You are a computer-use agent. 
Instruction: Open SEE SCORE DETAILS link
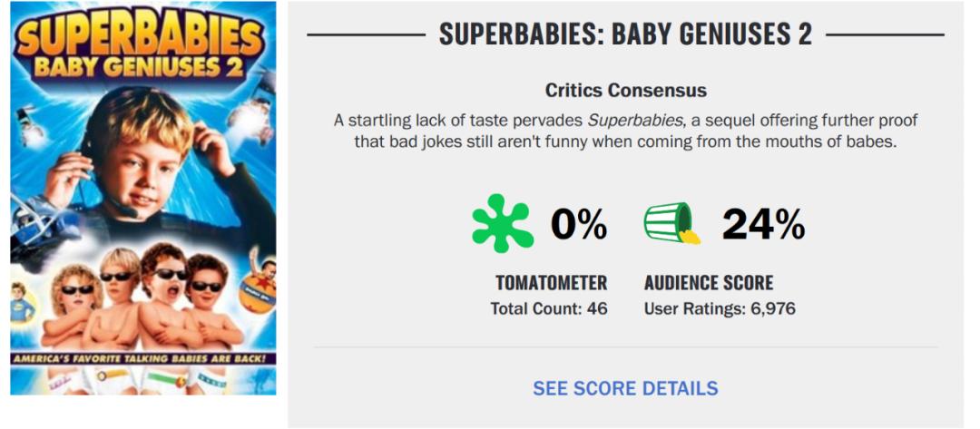[625, 388]
